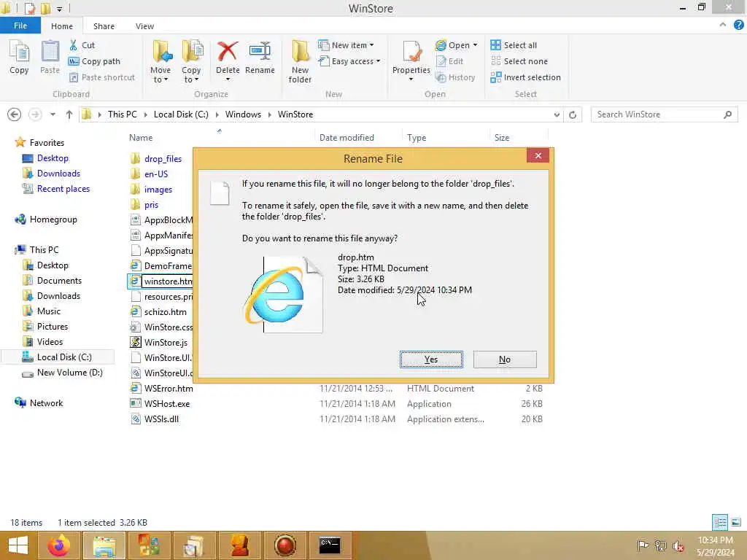This screenshot has width=747, height=560.
Task: Open Firefox from the taskbar
Action: 59,545
